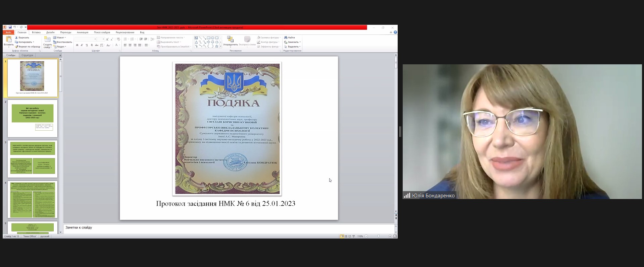The width and height of the screenshot is (644, 267).
Task: Toggle bold formatting (Ж)
Action: point(77,45)
